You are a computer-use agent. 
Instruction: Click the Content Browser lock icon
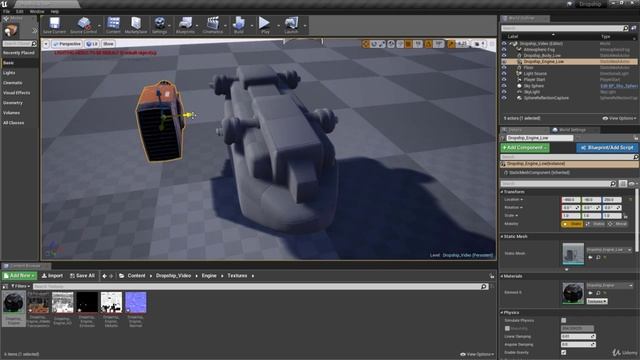coord(491,276)
